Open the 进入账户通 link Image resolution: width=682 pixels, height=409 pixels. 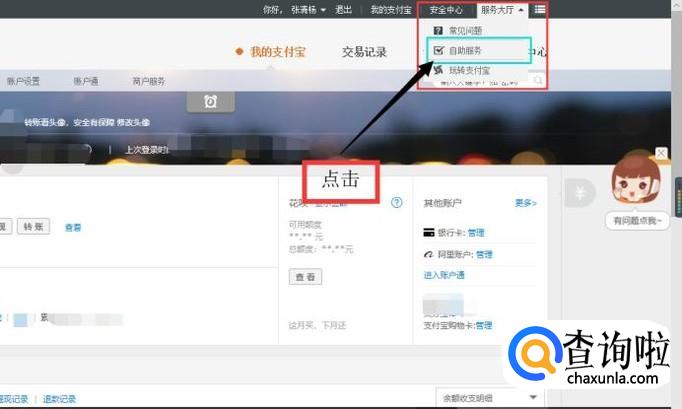[x=444, y=275]
